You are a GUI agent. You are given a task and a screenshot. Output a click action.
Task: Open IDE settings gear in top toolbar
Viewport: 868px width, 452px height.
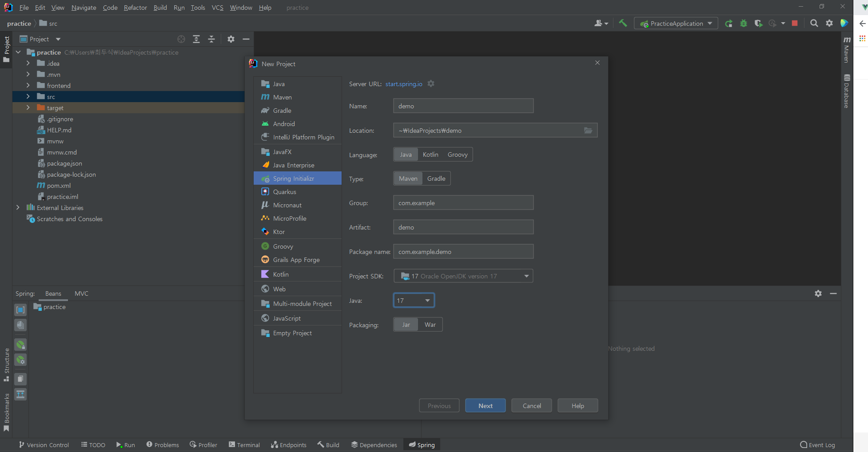coord(829,23)
